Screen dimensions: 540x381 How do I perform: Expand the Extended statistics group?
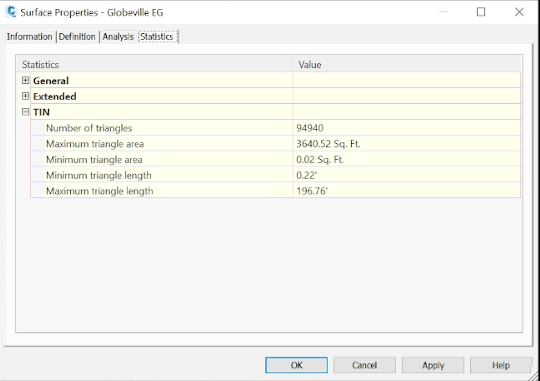pyautogui.click(x=25, y=96)
